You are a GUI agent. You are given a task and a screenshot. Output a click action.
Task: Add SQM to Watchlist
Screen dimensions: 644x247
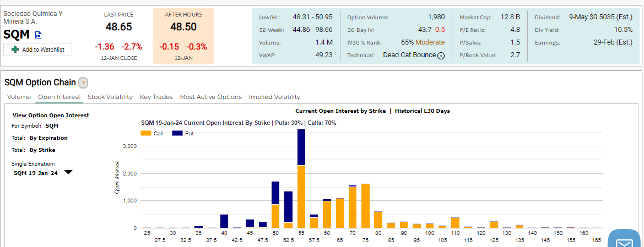point(38,50)
